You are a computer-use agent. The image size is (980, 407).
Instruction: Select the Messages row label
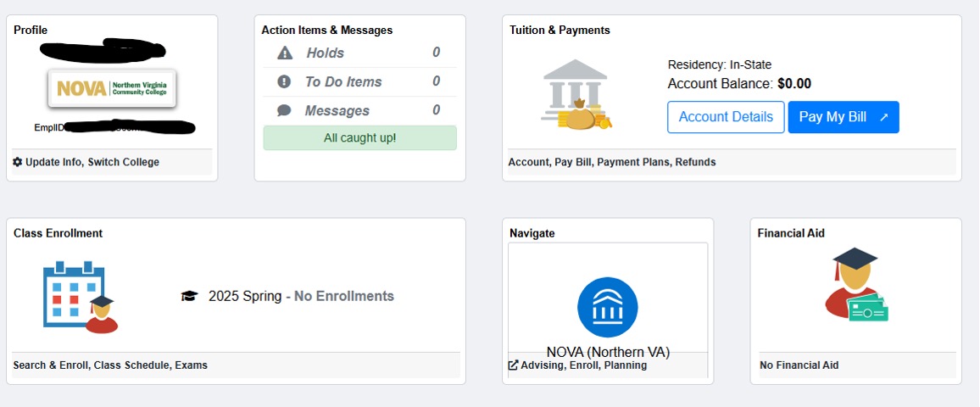(337, 111)
